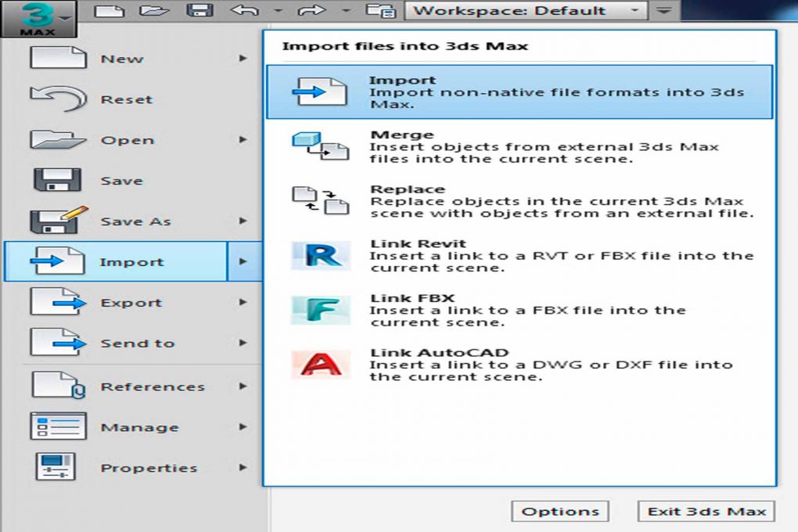
Task: Click the 3ds Max application button
Action: pyautogui.click(x=38, y=17)
